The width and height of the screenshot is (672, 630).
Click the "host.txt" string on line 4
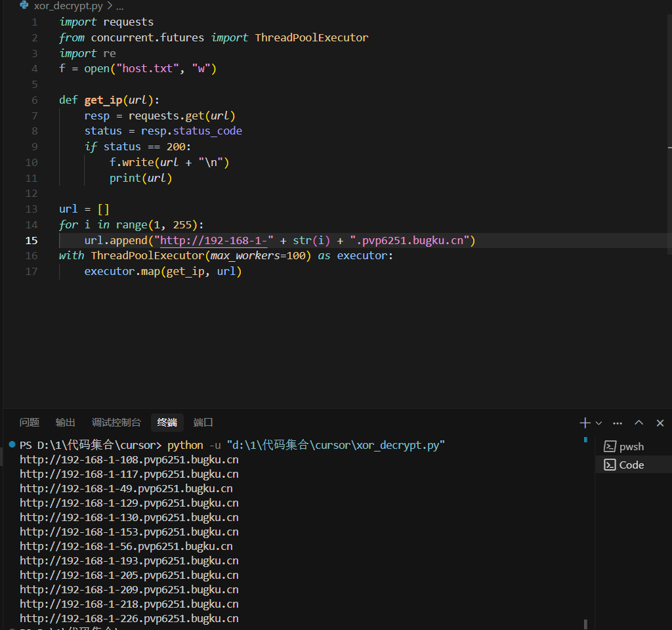click(x=148, y=68)
